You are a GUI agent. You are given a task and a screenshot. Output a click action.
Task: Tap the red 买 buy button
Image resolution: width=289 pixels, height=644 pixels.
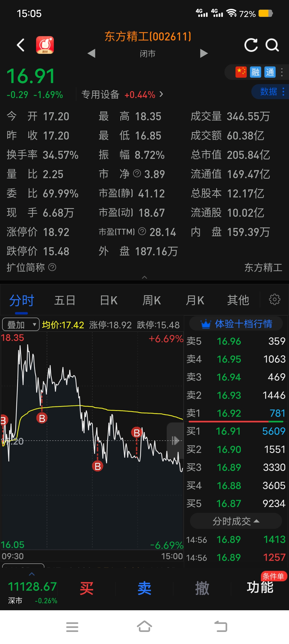pyautogui.click(x=87, y=589)
